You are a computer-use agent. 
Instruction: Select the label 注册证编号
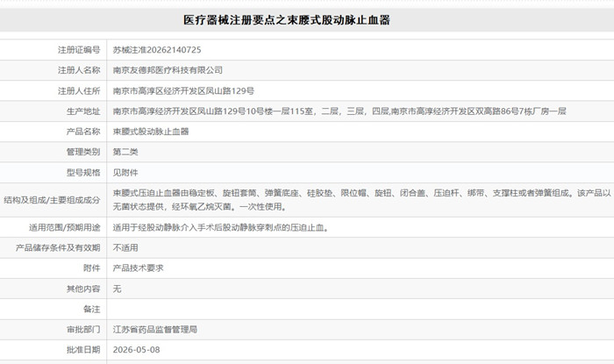[79, 50]
